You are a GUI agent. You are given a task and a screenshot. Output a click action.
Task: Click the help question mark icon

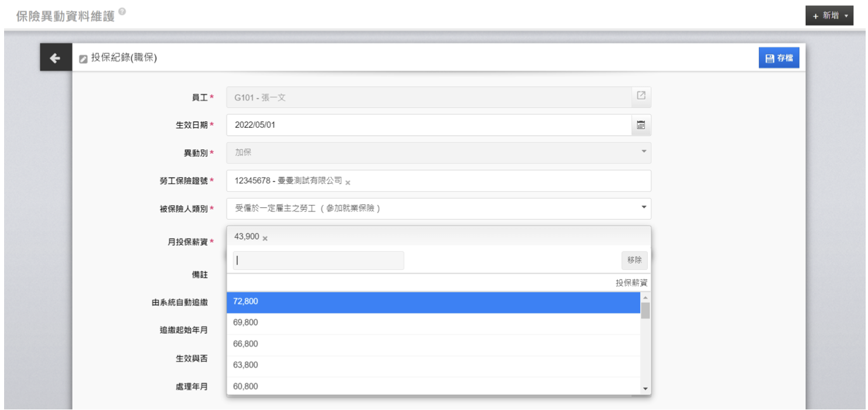point(121,12)
